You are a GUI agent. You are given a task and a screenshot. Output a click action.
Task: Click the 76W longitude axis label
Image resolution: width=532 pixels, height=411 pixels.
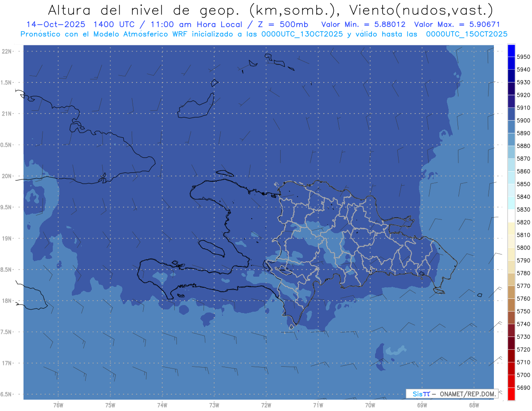(x=58, y=405)
